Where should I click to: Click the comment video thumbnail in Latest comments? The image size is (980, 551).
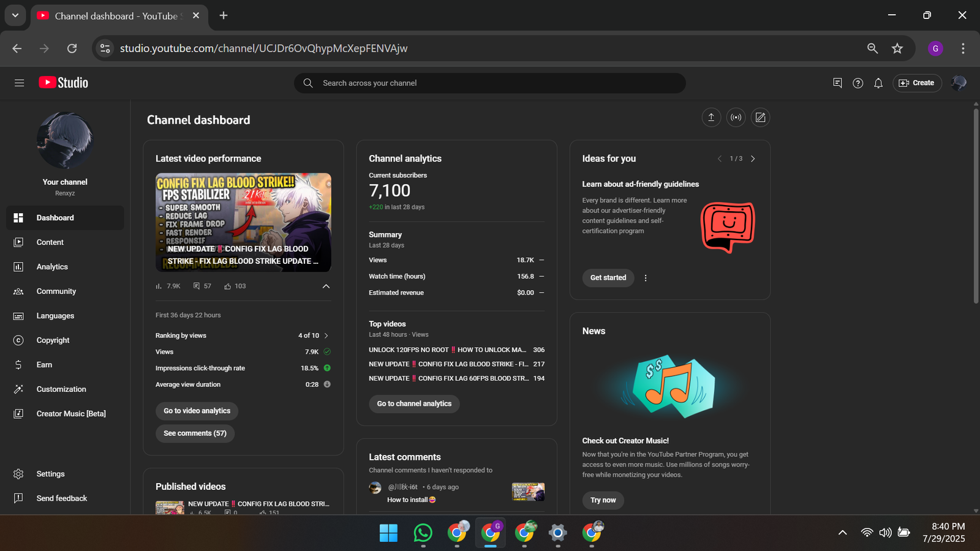(x=528, y=492)
